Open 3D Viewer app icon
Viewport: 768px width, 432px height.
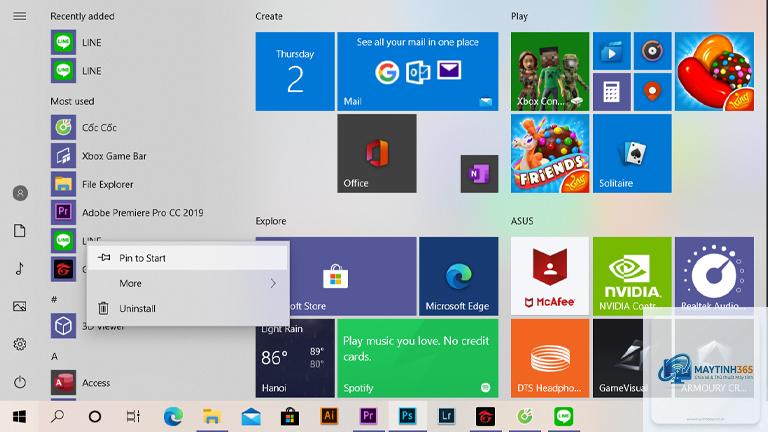coord(63,326)
